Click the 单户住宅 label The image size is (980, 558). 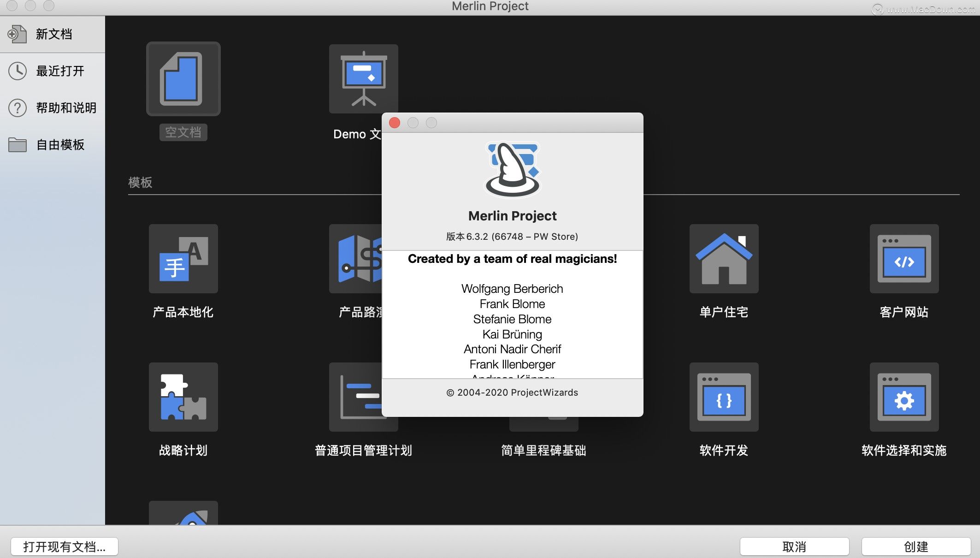coord(724,312)
